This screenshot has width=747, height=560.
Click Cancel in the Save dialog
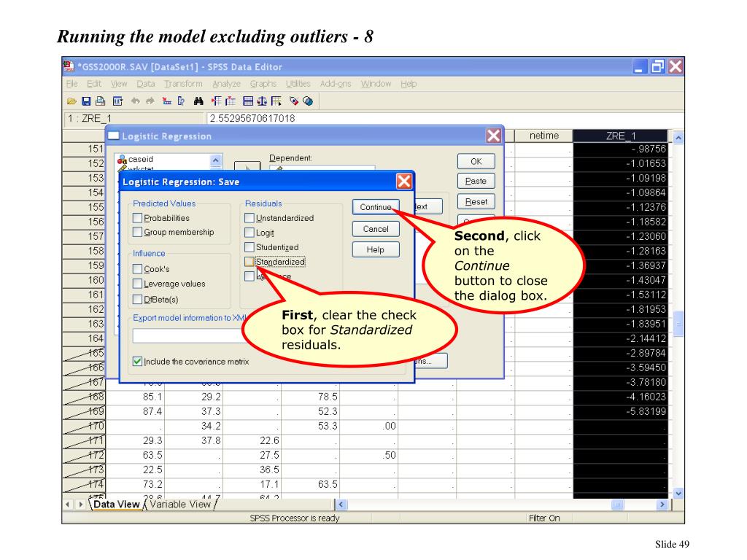[x=376, y=229]
